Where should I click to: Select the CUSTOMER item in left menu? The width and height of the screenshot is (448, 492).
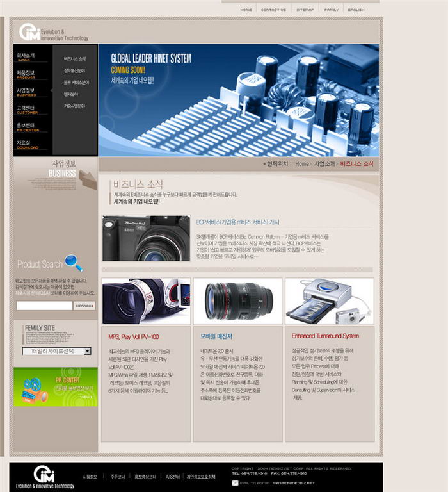pyautogui.click(x=26, y=109)
